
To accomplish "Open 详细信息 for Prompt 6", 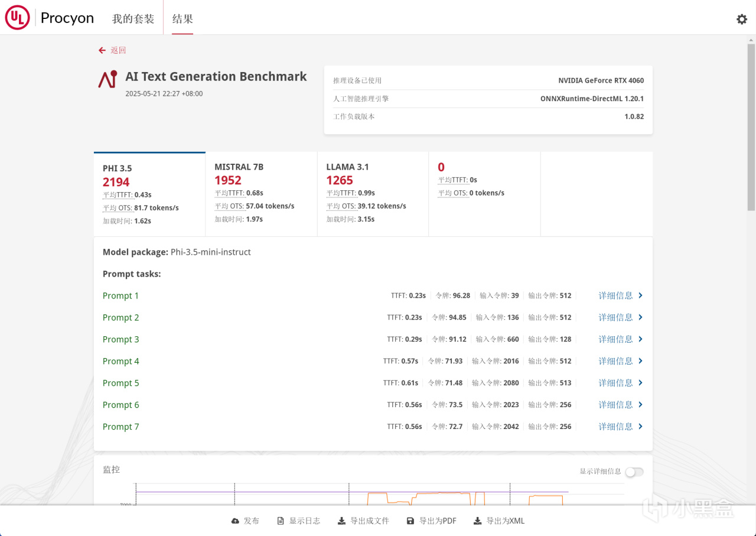I will click(615, 405).
